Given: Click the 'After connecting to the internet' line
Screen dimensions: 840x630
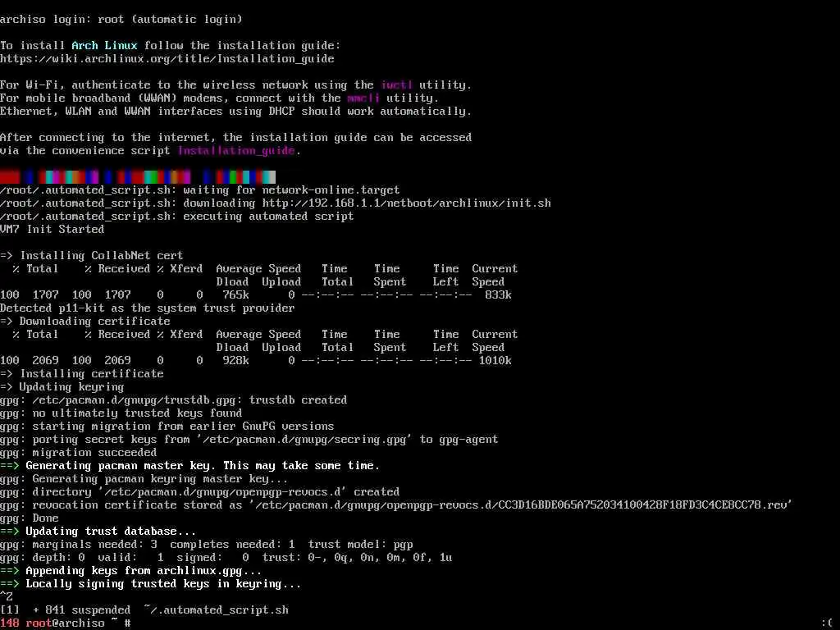Looking at the screenshot, I should point(235,138).
